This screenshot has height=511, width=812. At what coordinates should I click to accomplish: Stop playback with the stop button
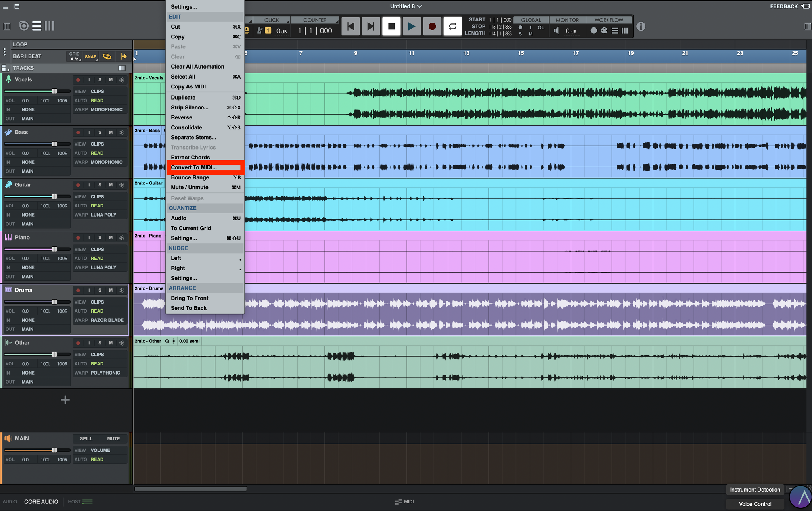tap(391, 26)
